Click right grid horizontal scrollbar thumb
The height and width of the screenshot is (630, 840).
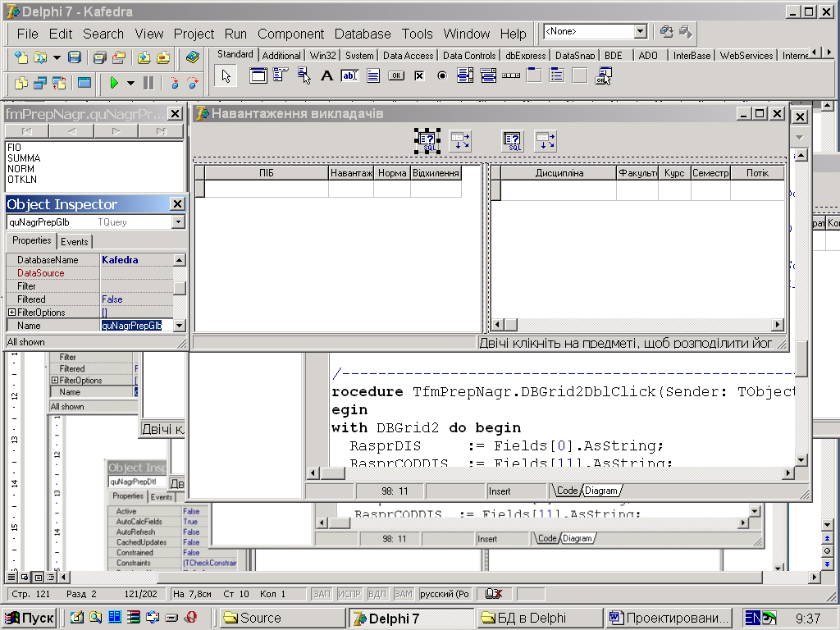point(510,325)
